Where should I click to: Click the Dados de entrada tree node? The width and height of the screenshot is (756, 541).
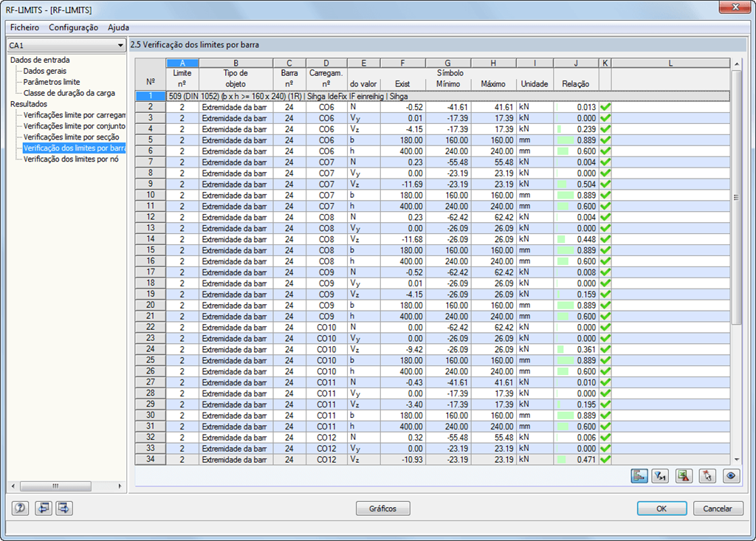tap(40, 60)
